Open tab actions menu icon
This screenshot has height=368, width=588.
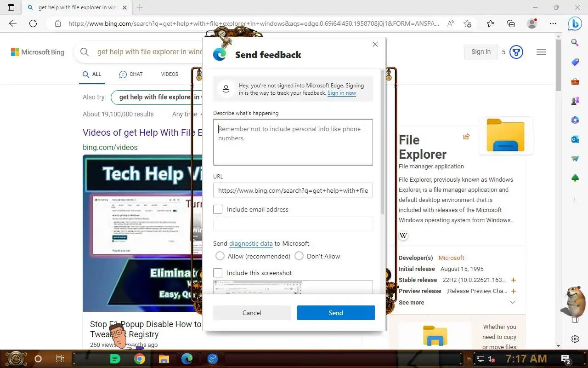click(11, 7)
